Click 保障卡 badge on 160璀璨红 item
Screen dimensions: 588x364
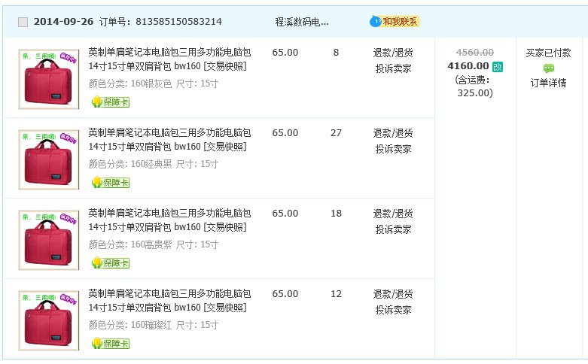pyautogui.click(x=111, y=344)
